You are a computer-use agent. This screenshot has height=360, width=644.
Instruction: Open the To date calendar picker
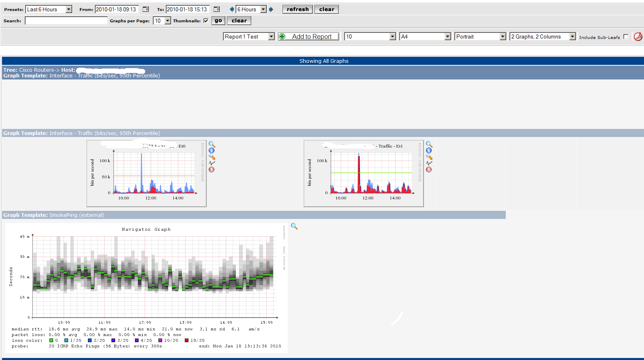217,9
